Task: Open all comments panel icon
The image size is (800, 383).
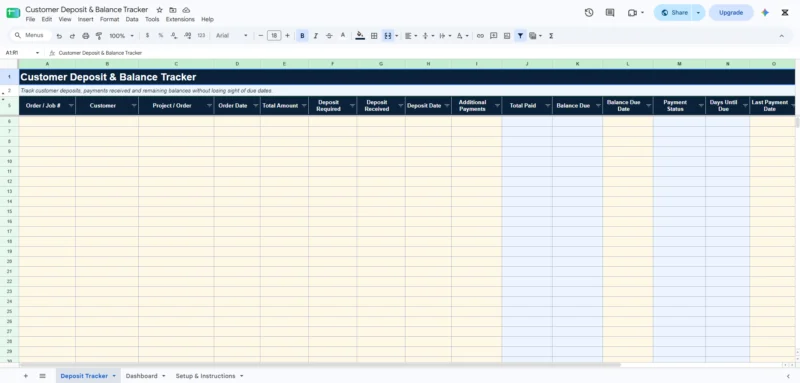Action: (x=610, y=13)
